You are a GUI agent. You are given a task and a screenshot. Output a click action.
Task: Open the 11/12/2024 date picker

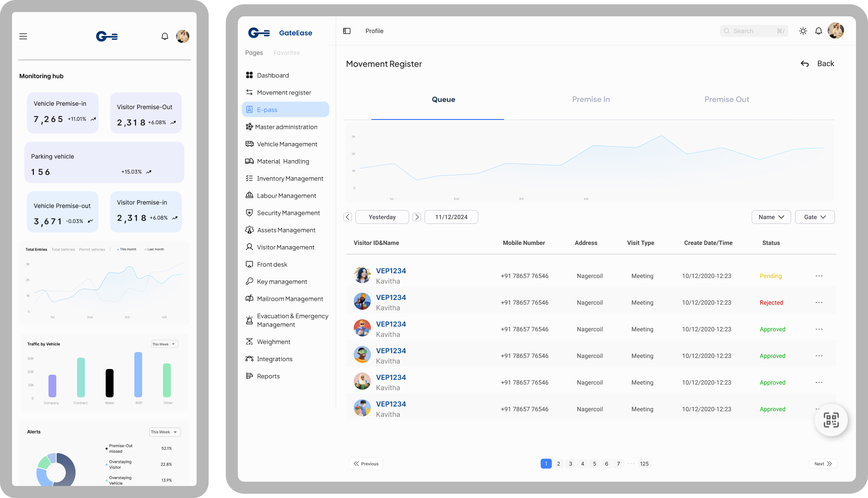point(451,217)
